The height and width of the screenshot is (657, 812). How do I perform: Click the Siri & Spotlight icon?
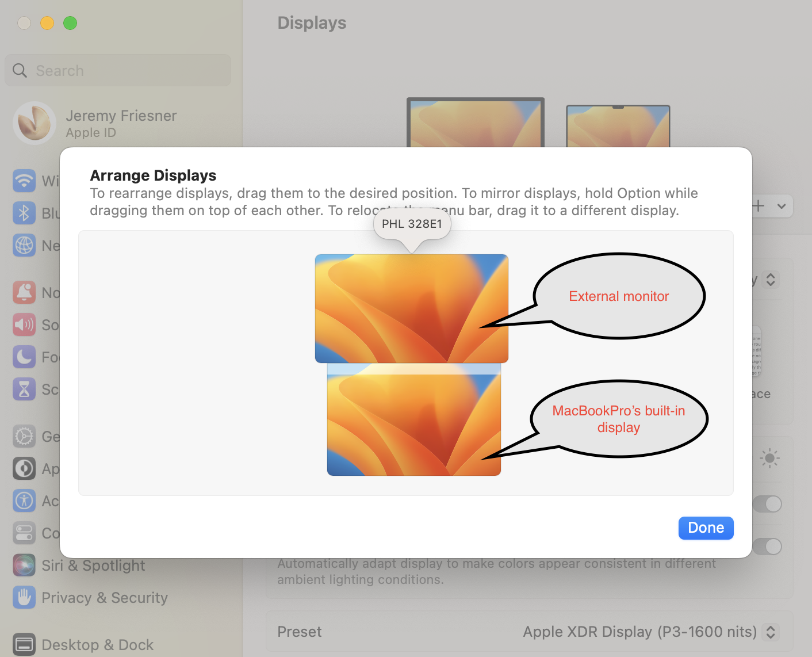click(24, 565)
